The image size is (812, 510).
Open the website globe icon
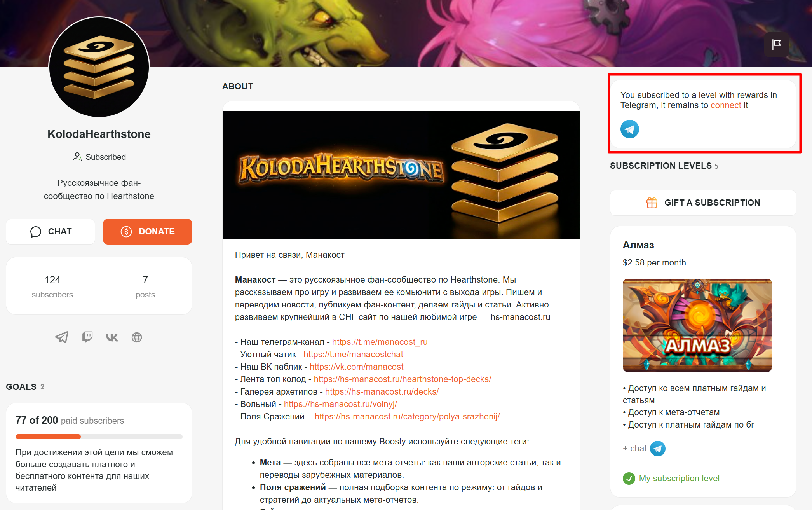(x=137, y=337)
